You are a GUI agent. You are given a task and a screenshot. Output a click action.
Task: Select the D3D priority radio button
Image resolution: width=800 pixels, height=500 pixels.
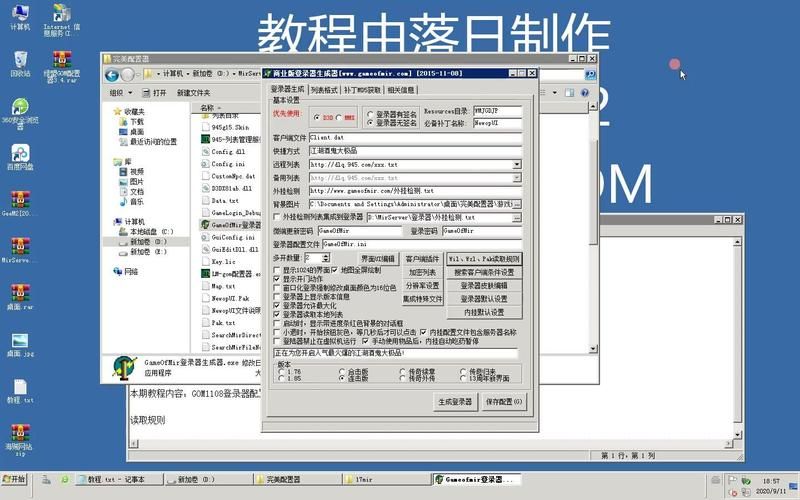317,117
